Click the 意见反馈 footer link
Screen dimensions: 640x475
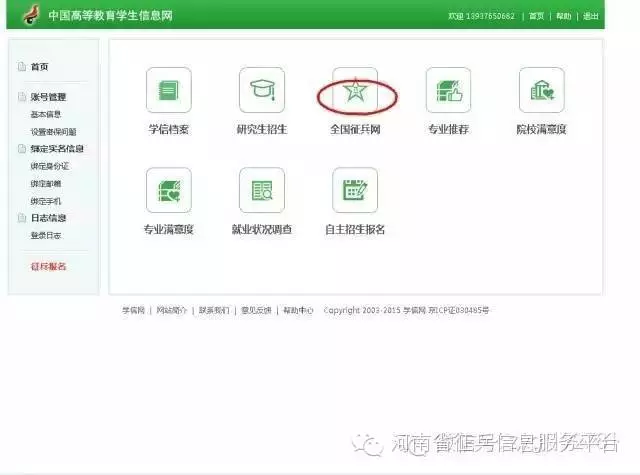pos(256,310)
